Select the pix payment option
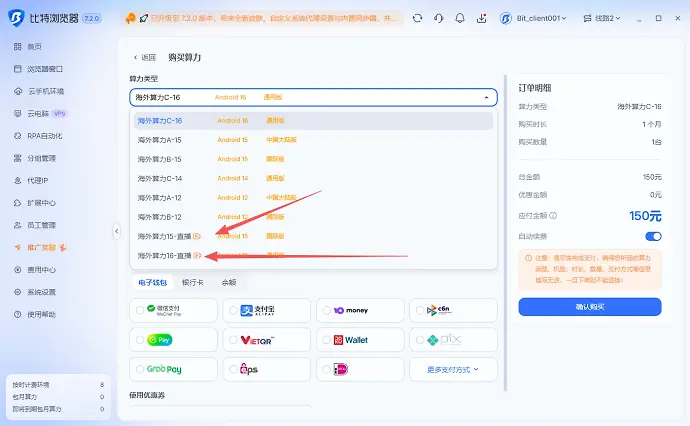Viewport: 690px width, 426px height. tap(453, 340)
